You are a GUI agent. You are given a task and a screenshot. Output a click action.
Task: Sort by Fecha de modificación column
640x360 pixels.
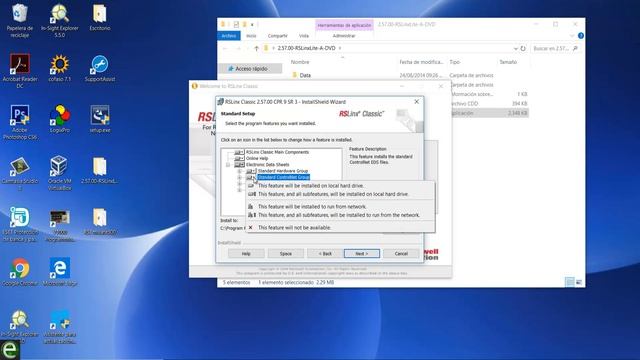click(x=421, y=62)
